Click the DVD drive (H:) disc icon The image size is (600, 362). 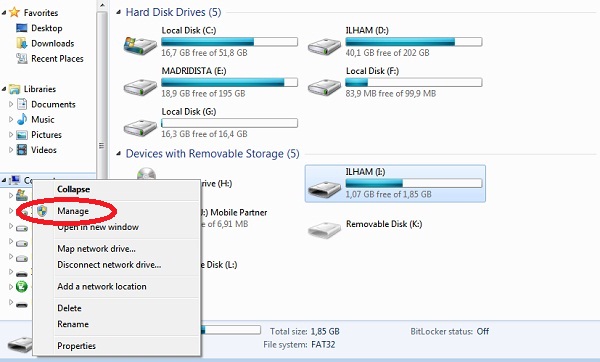146,174
